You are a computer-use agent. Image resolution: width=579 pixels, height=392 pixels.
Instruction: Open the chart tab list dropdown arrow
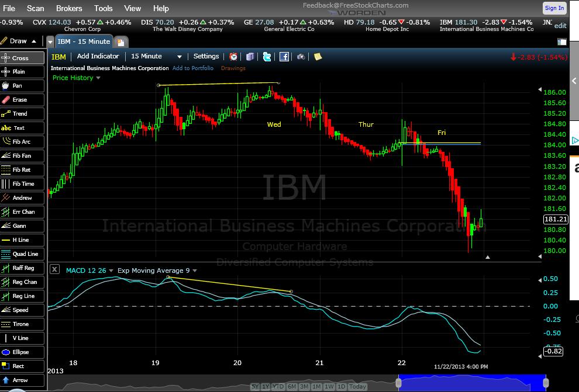50,42
